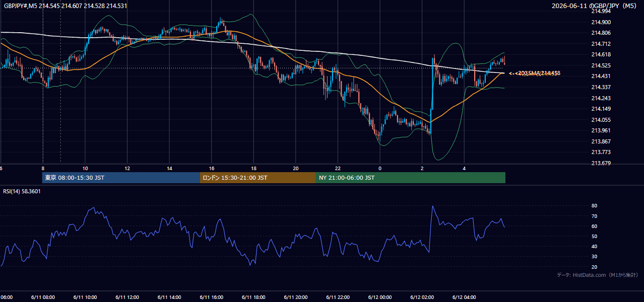Click price axis label 213.679
Image resolution: width=644 pixels, height=302 pixels.
point(600,163)
